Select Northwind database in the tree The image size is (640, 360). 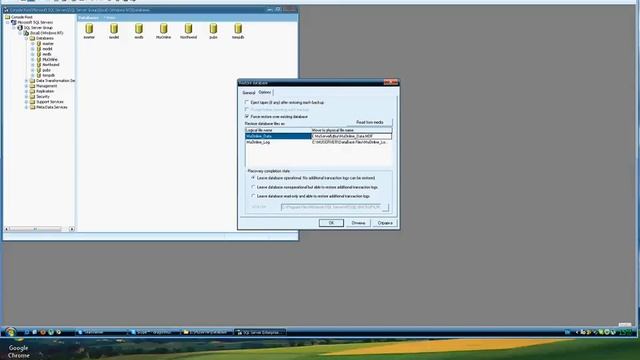(x=51, y=65)
